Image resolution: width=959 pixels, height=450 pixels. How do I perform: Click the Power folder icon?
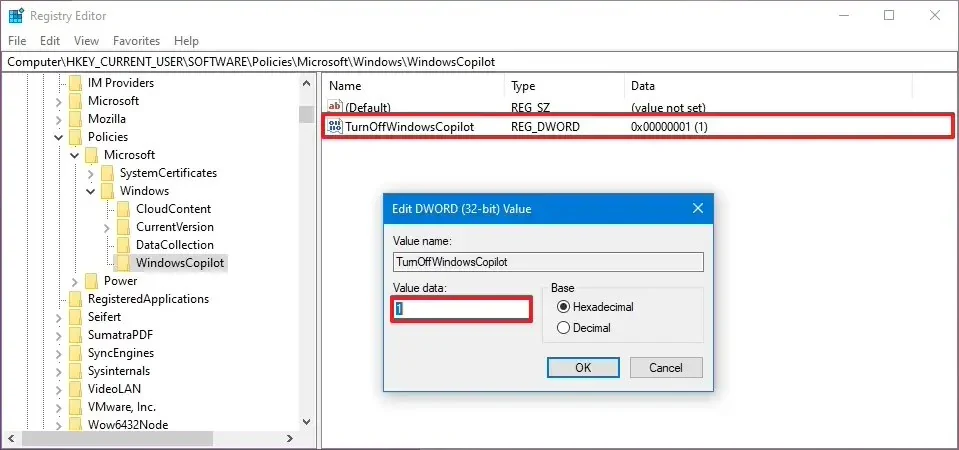(x=91, y=281)
